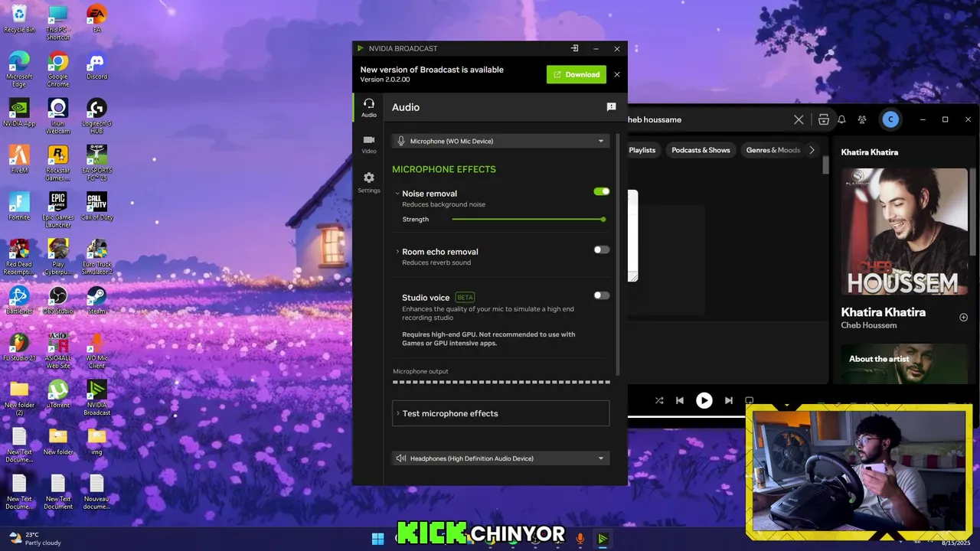The height and width of the screenshot is (551, 980).
Task: Select the µTorrent desktop icon
Action: (x=58, y=393)
